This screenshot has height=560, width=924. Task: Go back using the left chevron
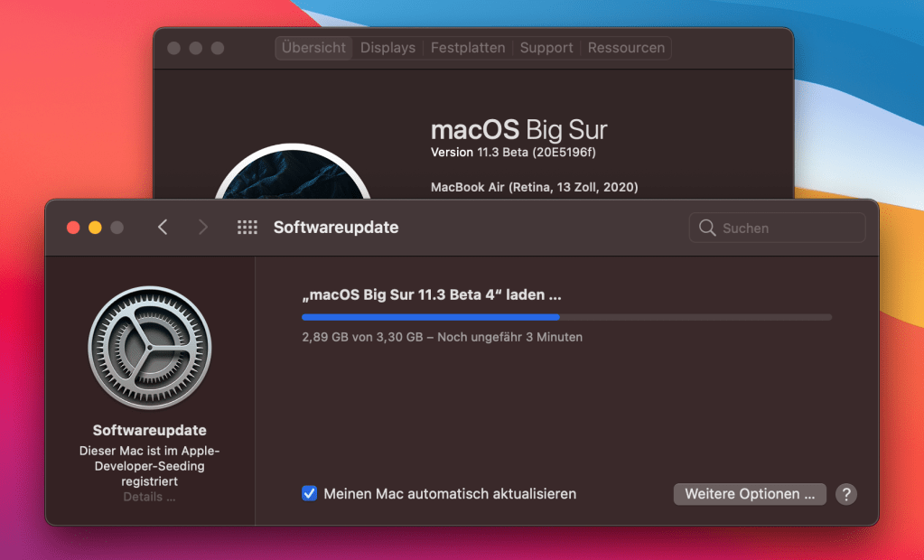coord(163,228)
